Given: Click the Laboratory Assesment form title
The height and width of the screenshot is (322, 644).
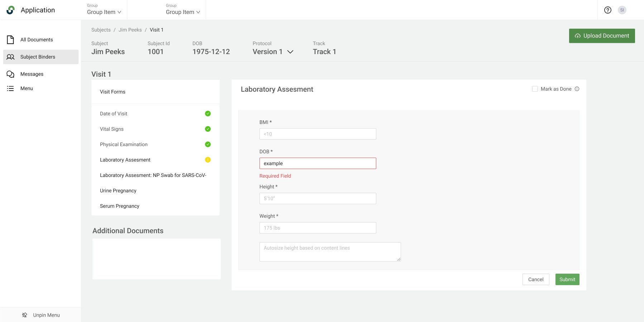Looking at the screenshot, I should tap(277, 89).
